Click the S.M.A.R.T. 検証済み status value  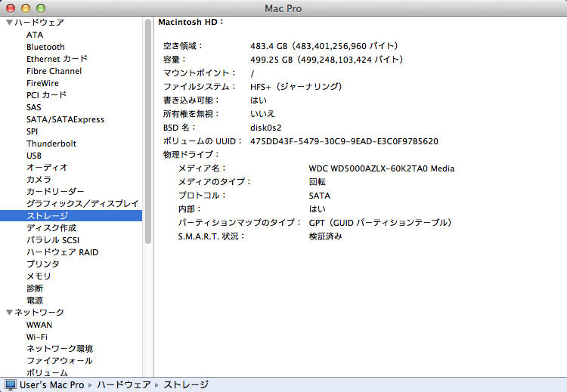click(325, 236)
